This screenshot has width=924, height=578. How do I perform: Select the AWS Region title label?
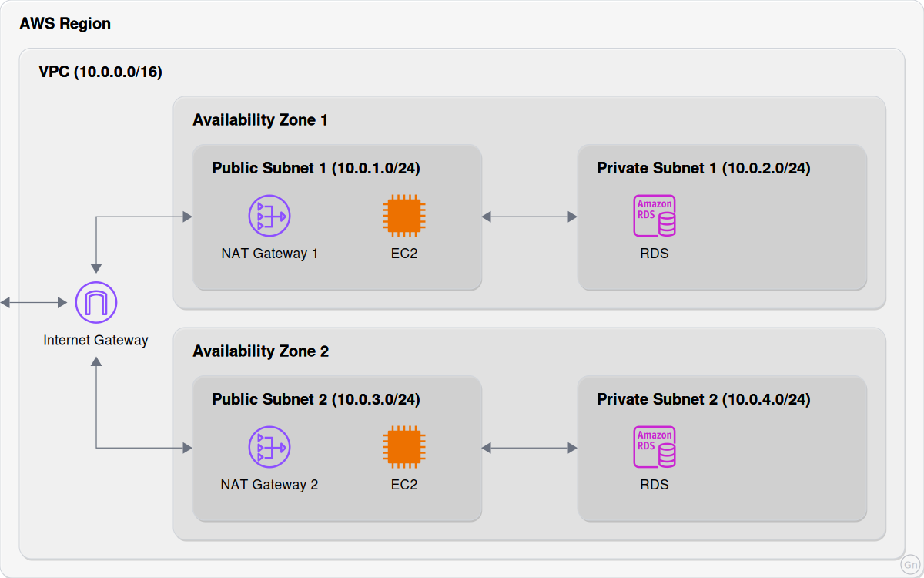65,24
